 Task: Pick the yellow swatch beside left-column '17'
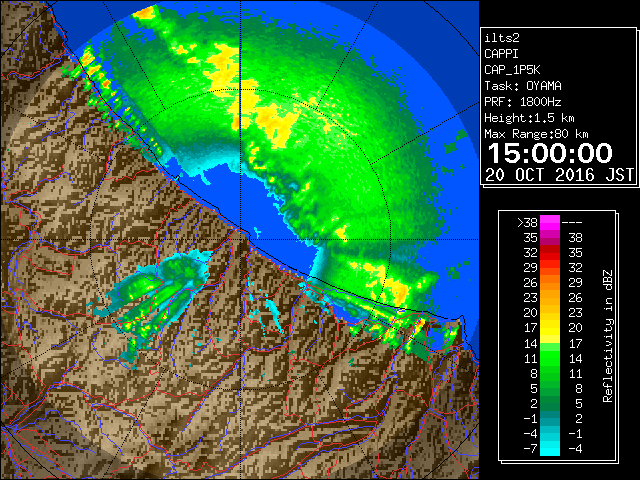click(550, 328)
